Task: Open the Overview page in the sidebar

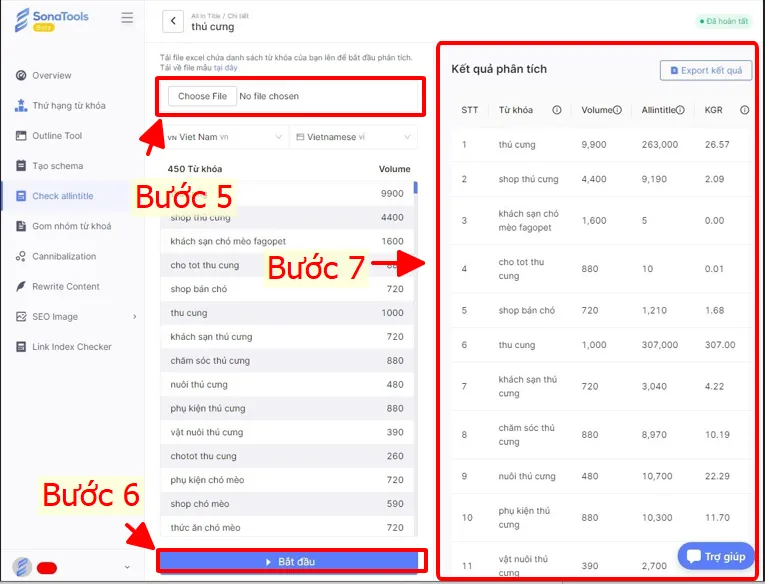Action: 51,76
